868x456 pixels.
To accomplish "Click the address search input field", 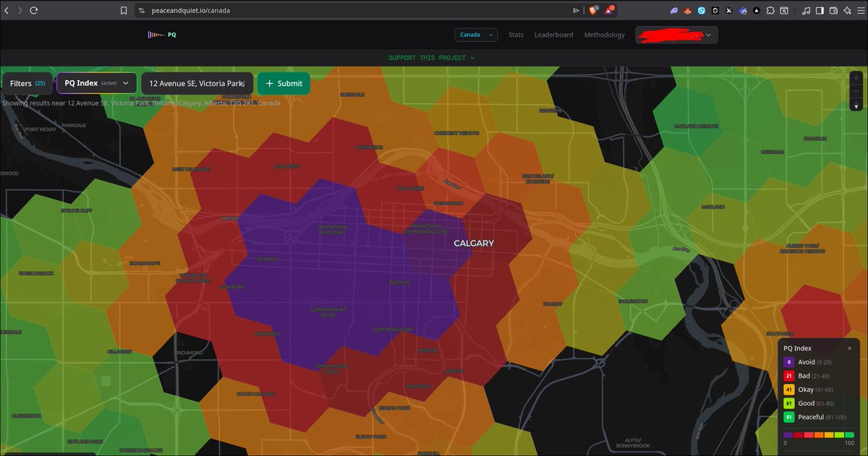I will tap(197, 83).
